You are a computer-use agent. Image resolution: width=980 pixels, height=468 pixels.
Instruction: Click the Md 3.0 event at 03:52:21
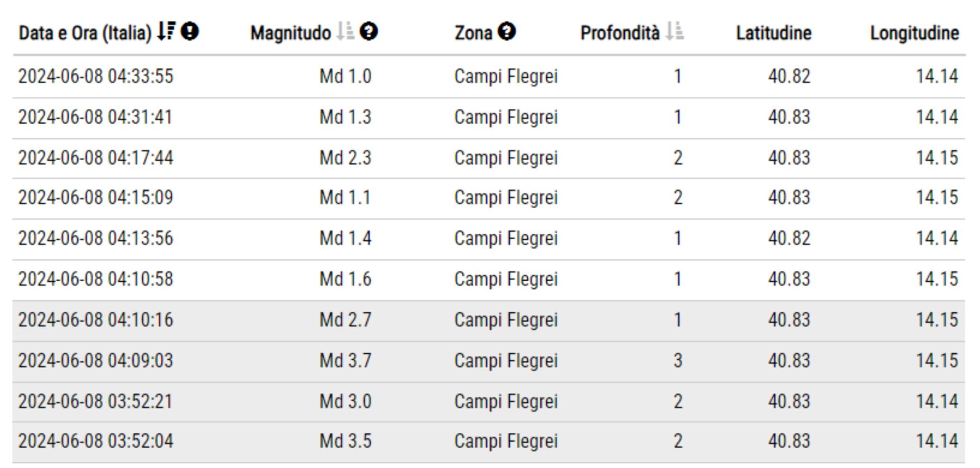[345, 402]
